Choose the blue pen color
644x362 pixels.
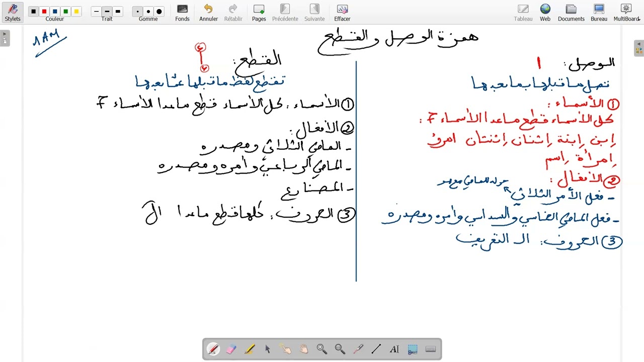pos(55,11)
